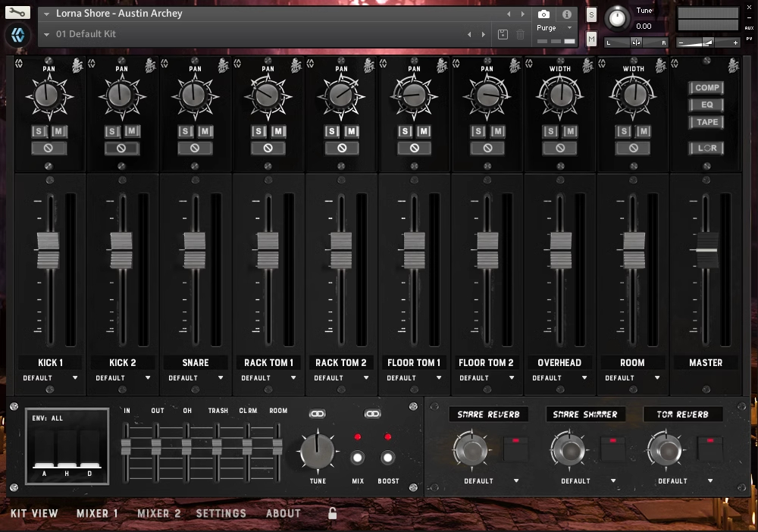Click the Master volume fader

click(x=706, y=250)
